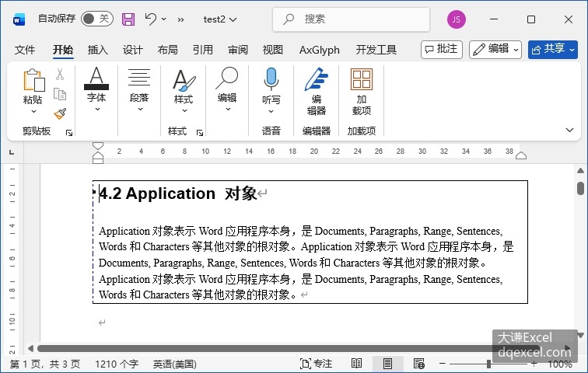Image resolution: width=588 pixels, height=373 pixels.
Task: Collapse the ribbon with the chevron
Action: click(x=569, y=131)
